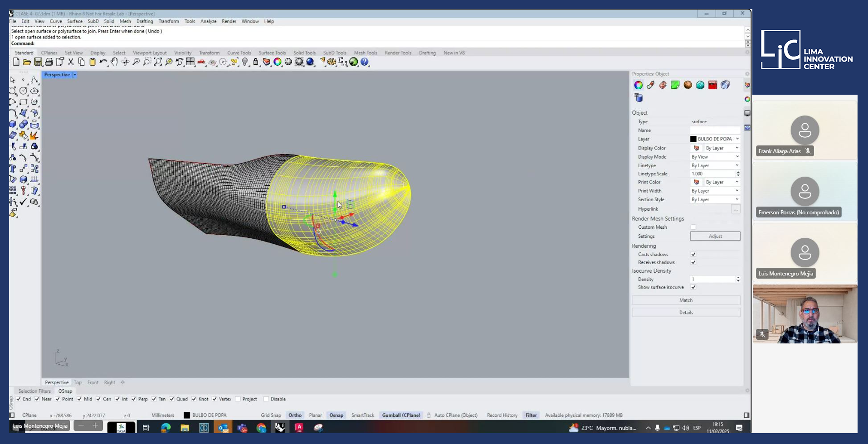The height and width of the screenshot is (444, 868).
Task: Open the Surface menu
Action: coord(75,21)
